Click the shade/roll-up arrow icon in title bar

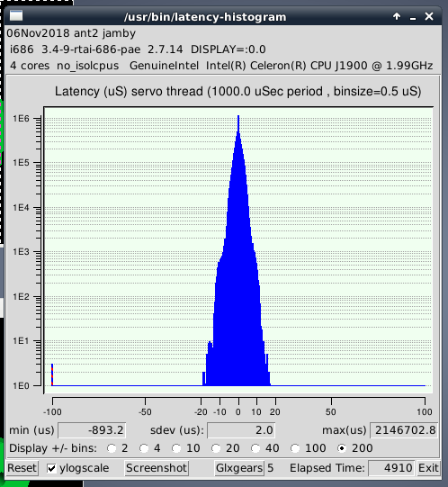(x=397, y=16)
